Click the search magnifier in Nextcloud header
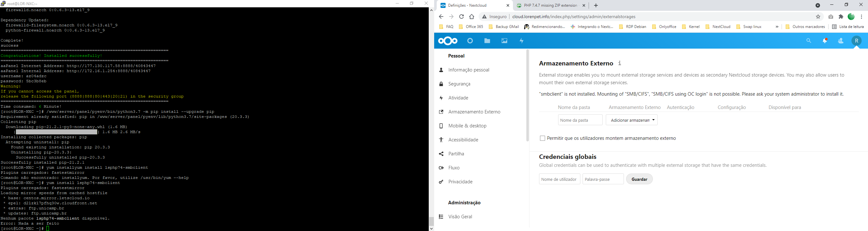Viewport: 868px width, 231px height. 809,41
